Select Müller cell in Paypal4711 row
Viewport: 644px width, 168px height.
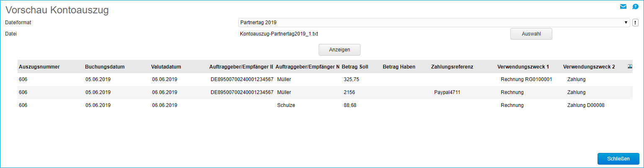point(284,92)
